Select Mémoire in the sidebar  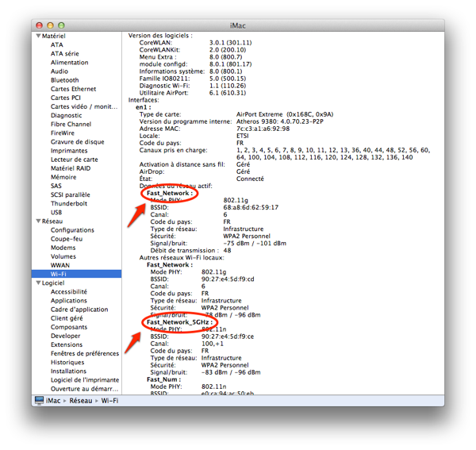[x=63, y=177]
